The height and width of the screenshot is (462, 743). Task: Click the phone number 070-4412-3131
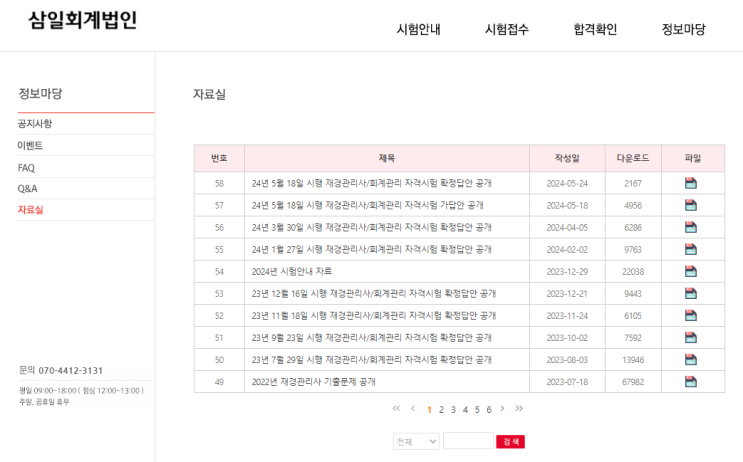click(x=71, y=371)
